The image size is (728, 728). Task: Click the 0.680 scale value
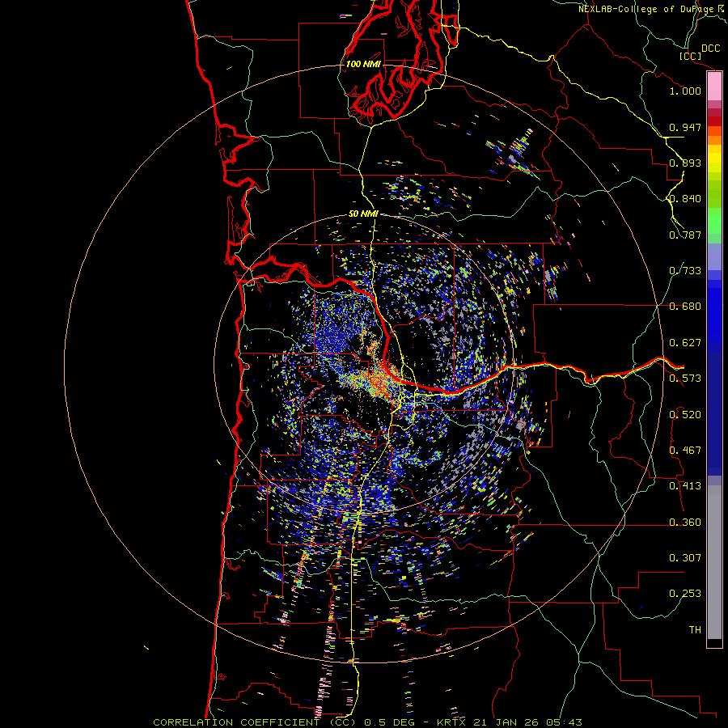pos(685,307)
